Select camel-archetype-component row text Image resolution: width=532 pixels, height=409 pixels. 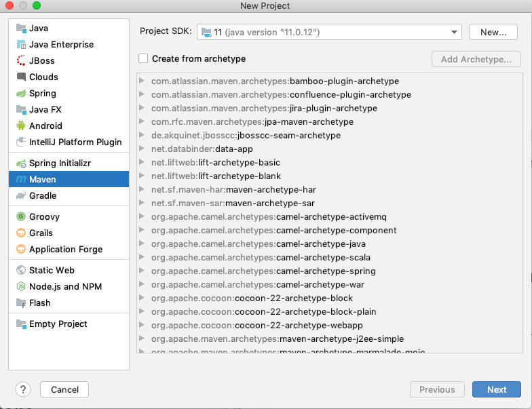click(x=274, y=231)
